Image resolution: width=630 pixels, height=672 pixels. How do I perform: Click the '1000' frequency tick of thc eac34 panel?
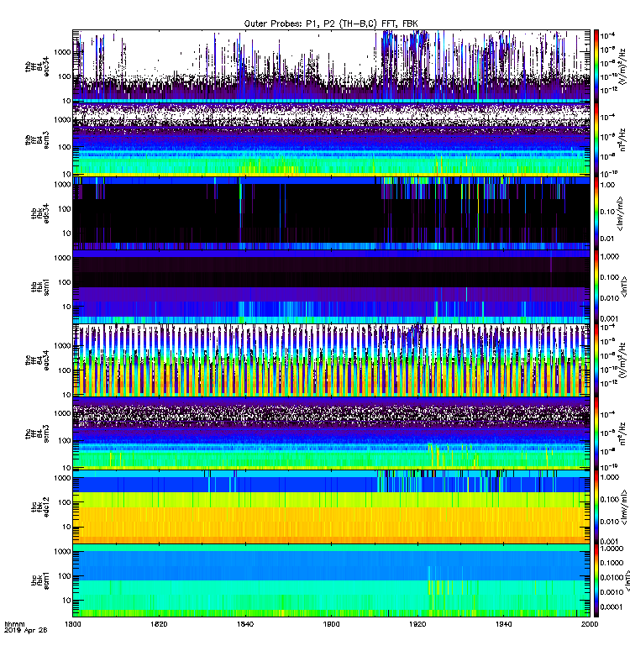point(62,346)
